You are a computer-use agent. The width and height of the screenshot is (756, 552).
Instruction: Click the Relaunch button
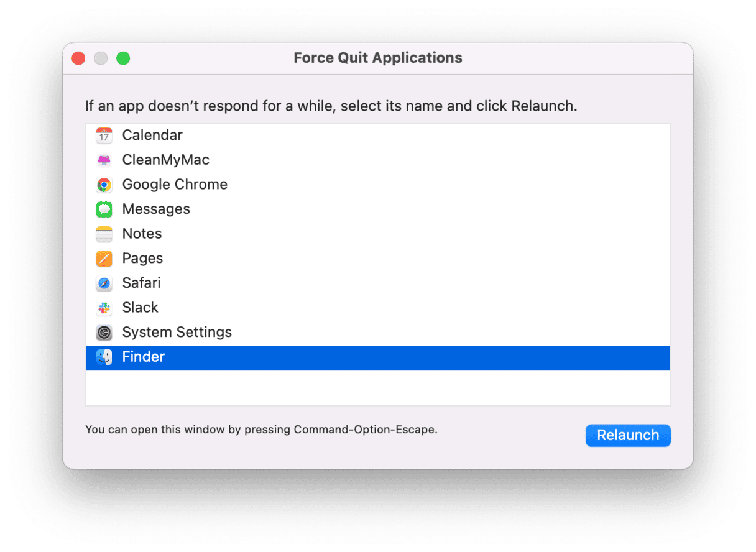click(628, 435)
